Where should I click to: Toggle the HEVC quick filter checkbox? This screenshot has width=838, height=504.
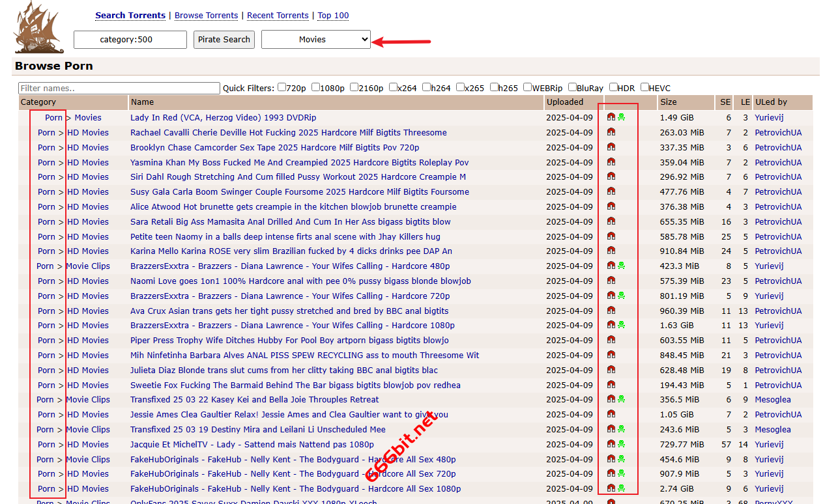click(644, 87)
